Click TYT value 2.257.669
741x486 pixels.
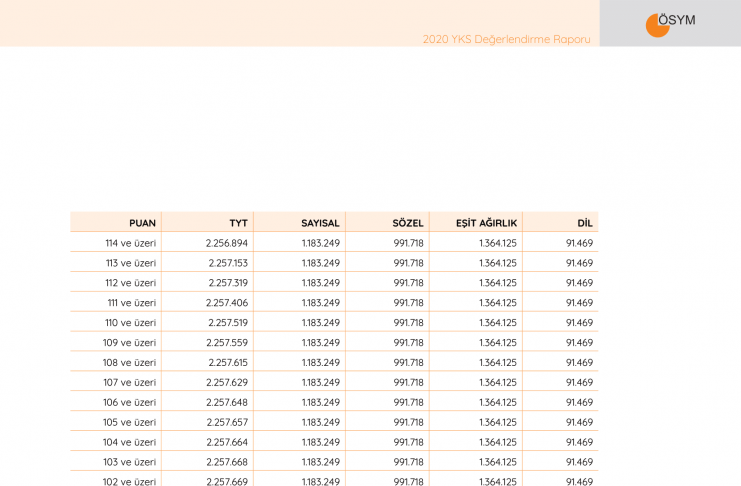pyautogui.click(x=226, y=481)
